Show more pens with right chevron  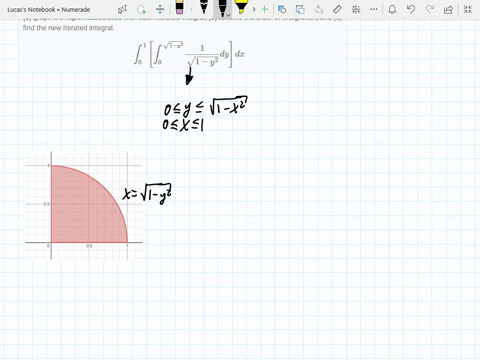[x=254, y=9]
